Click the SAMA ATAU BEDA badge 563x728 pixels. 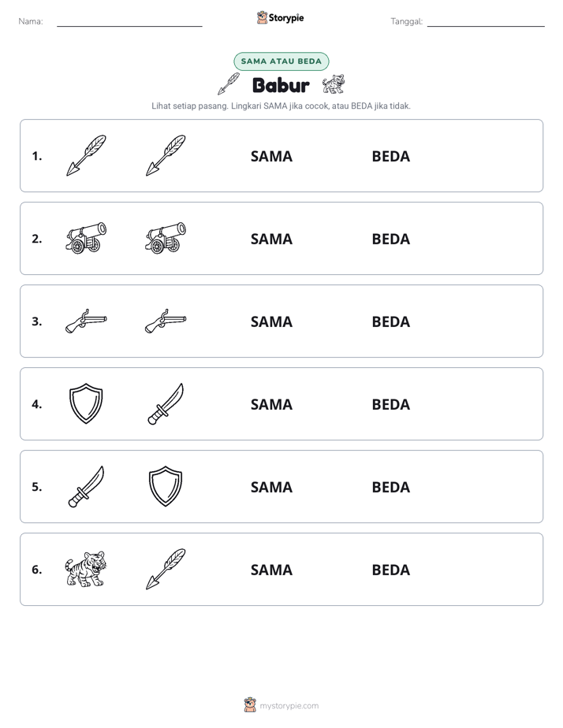(x=281, y=61)
